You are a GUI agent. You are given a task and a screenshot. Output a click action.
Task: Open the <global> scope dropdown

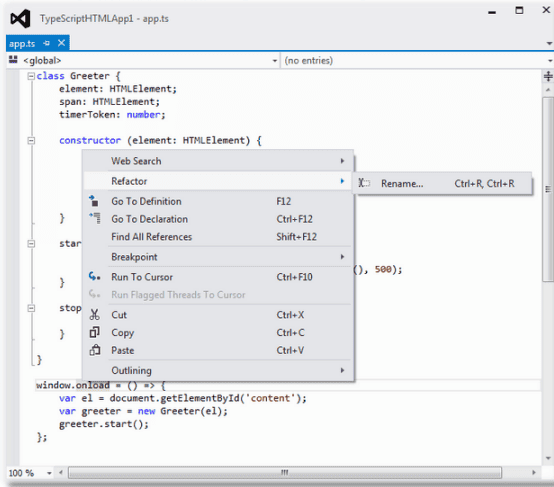(275, 61)
